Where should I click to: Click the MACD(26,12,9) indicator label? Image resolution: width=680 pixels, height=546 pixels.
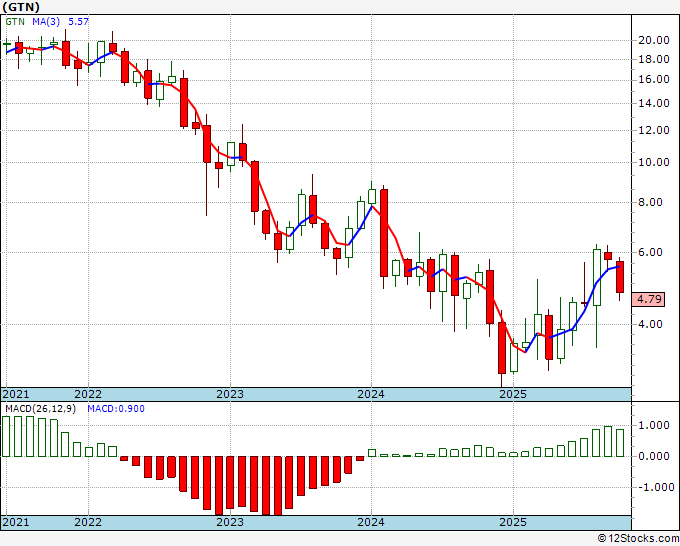tap(40, 409)
